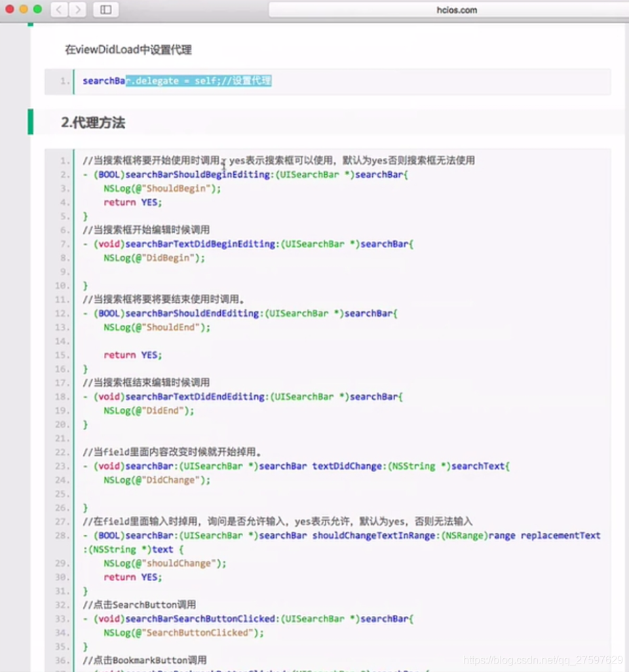Viewport: 629px width, 672px height.
Task: Click the comment 点击BookmarkButton调用
Action: tap(144, 660)
